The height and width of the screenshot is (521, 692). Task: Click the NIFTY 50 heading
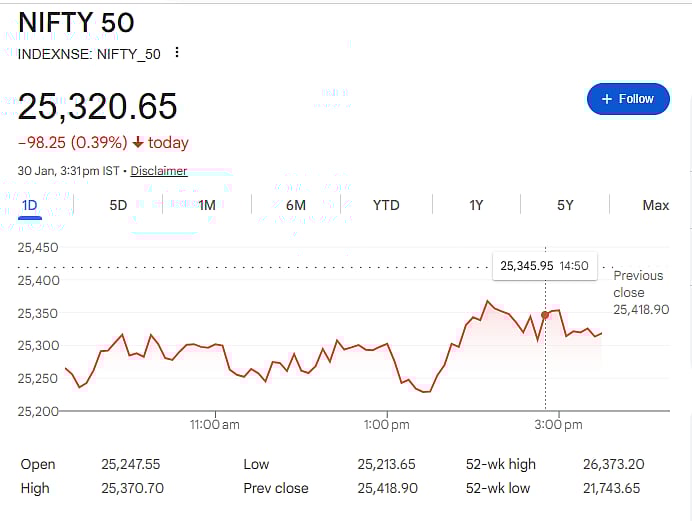coord(76,22)
